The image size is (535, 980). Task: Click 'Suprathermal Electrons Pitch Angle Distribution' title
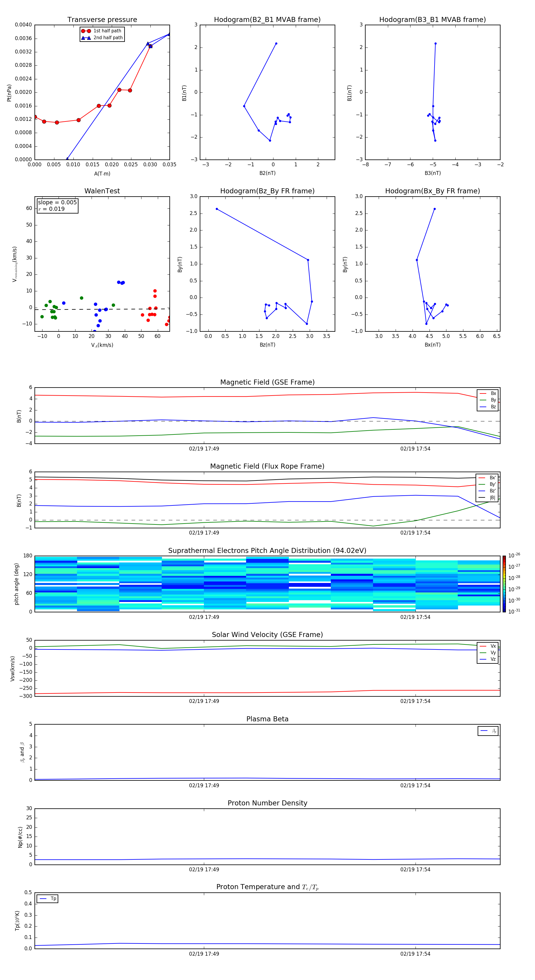click(267, 551)
